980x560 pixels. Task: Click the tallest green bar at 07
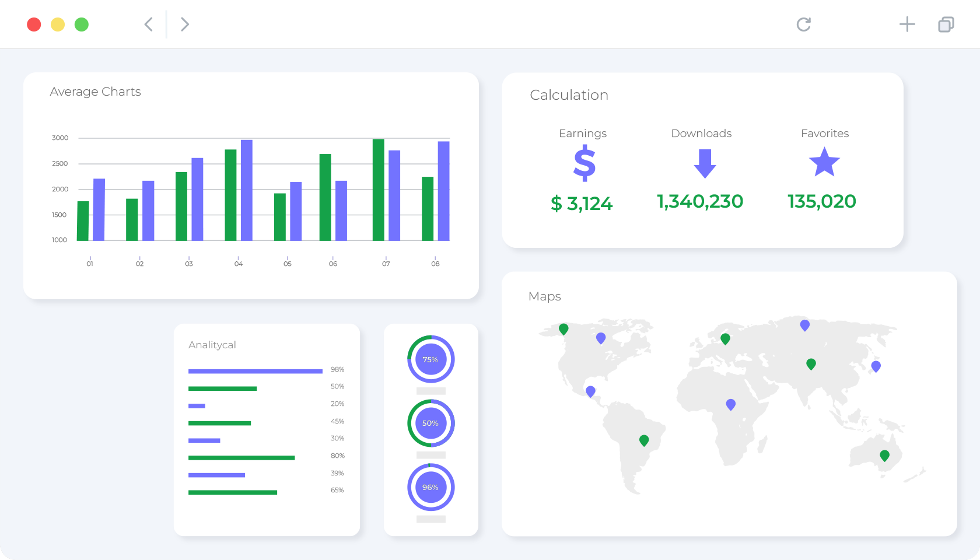(x=379, y=190)
